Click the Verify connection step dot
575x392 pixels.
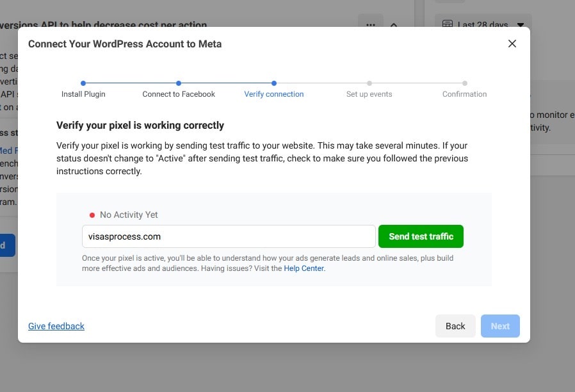coord(274,83)
